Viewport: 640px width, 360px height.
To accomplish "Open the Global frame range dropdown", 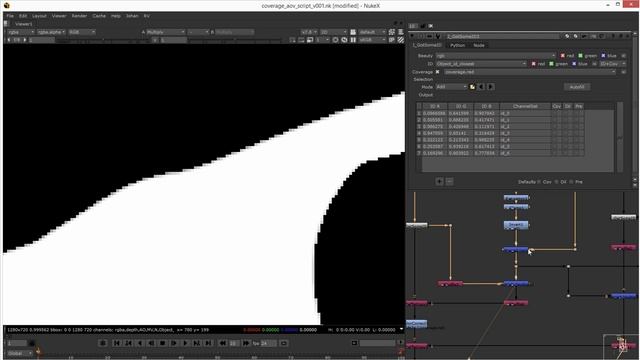I will [19, 353].
